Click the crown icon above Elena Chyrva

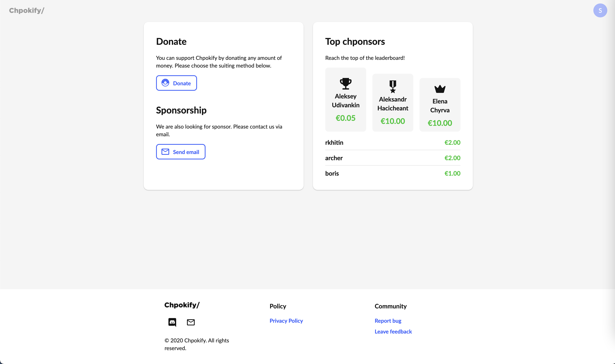[x=440, y=89]
